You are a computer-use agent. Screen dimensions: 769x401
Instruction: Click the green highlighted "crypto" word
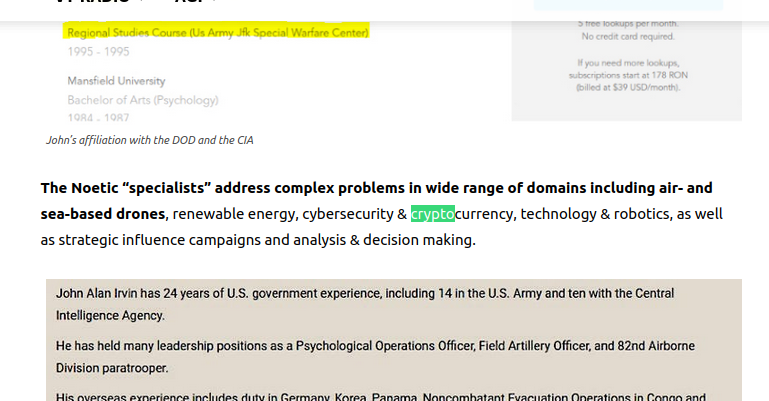coord(433,214)
